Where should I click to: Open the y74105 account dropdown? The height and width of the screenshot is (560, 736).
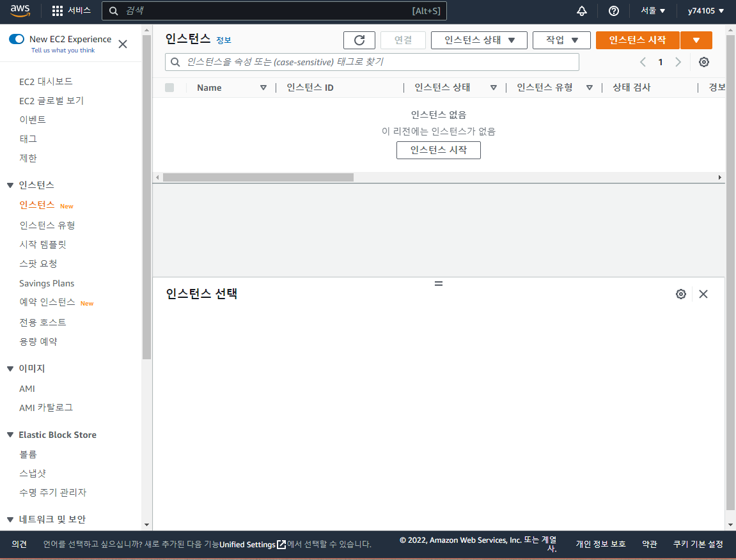click(x=705, y=11)
